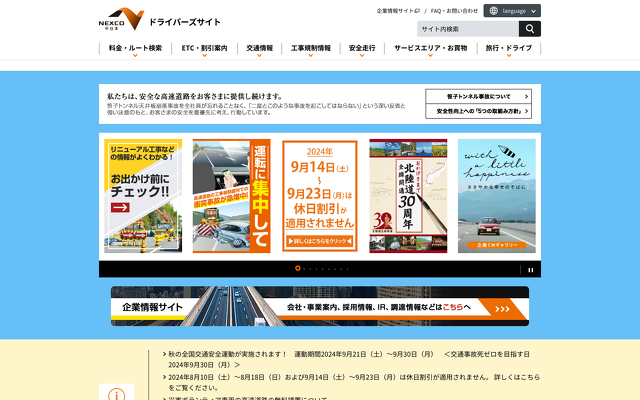The height and width of the screenshot is (400, 640).
Task: Click the 安全性向上への「5つの取組み方針」 button
Action: (478, 111)
